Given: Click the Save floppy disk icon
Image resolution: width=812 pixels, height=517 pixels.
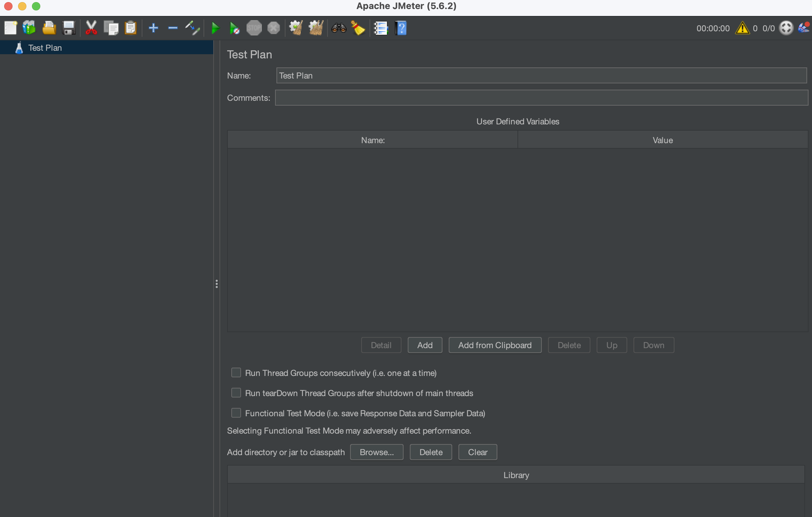Looking at the screenshot, I should pos(69,28).
